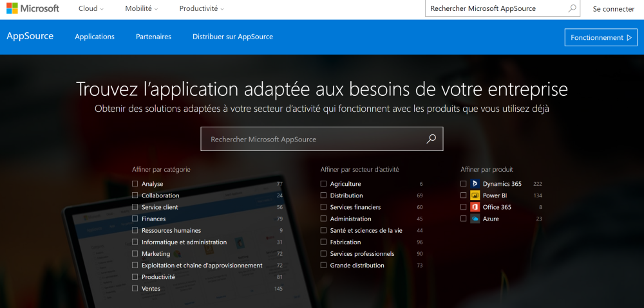Click the Office 365 product icon
644x308 pixels.
(x=475, y=206)
